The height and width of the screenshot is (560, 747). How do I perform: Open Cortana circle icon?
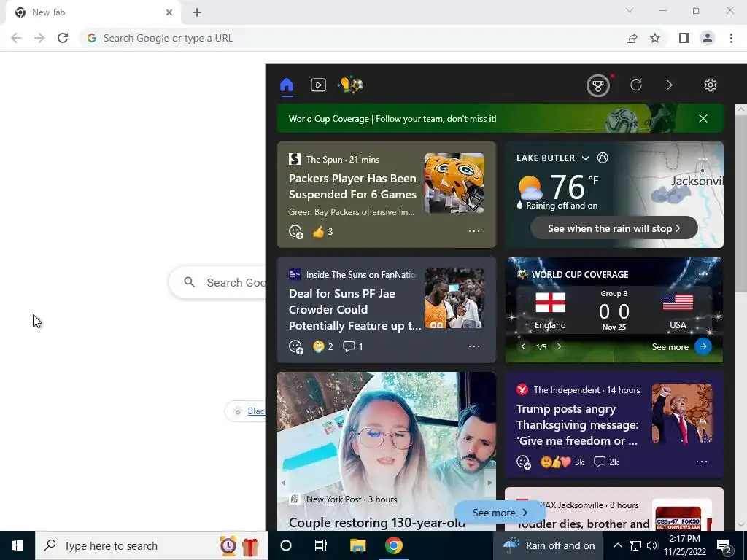coord(286,545)
